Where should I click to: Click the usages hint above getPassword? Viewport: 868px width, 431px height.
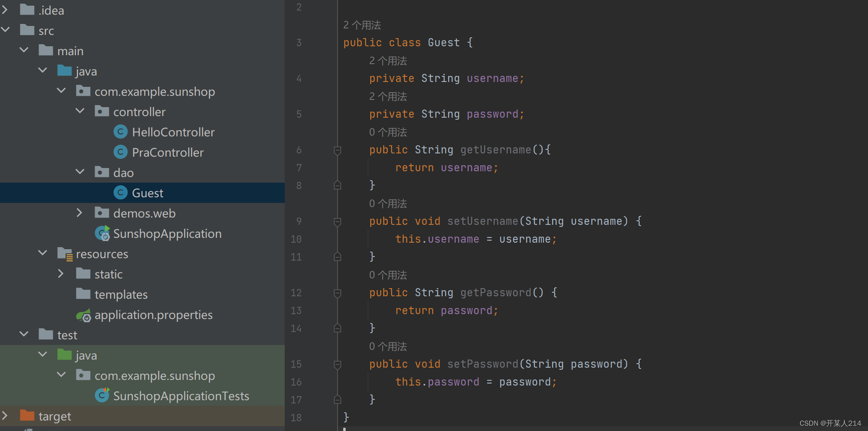[387, 275]
